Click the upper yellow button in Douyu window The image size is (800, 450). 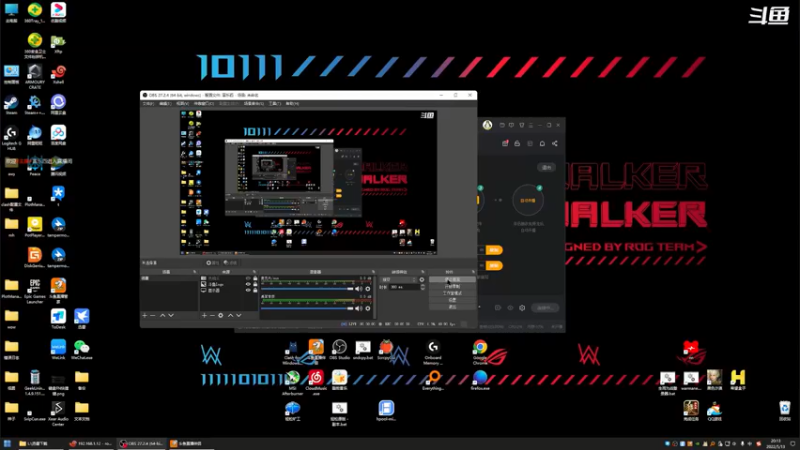[493, 250]
